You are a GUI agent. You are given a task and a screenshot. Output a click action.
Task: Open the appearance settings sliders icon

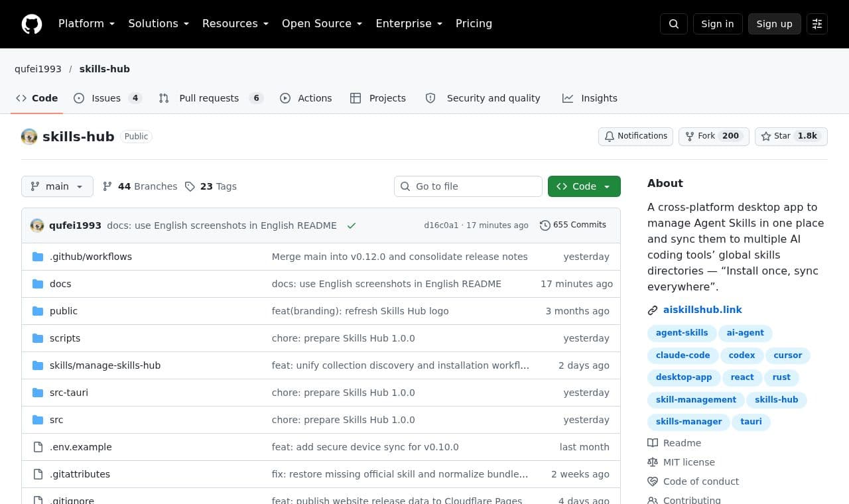click(x=817, y=24)
